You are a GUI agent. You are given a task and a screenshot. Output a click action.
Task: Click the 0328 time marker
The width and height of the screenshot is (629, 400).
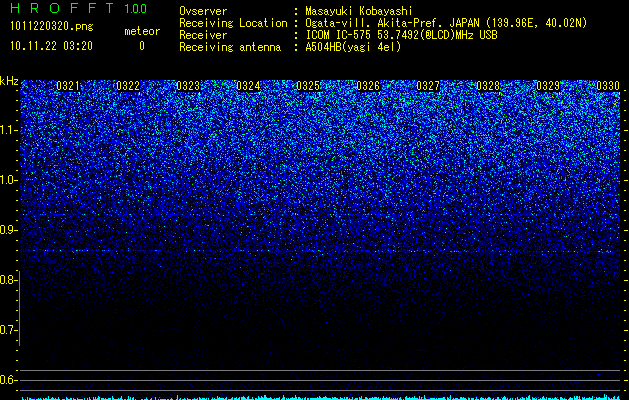[x=488, y=86]
